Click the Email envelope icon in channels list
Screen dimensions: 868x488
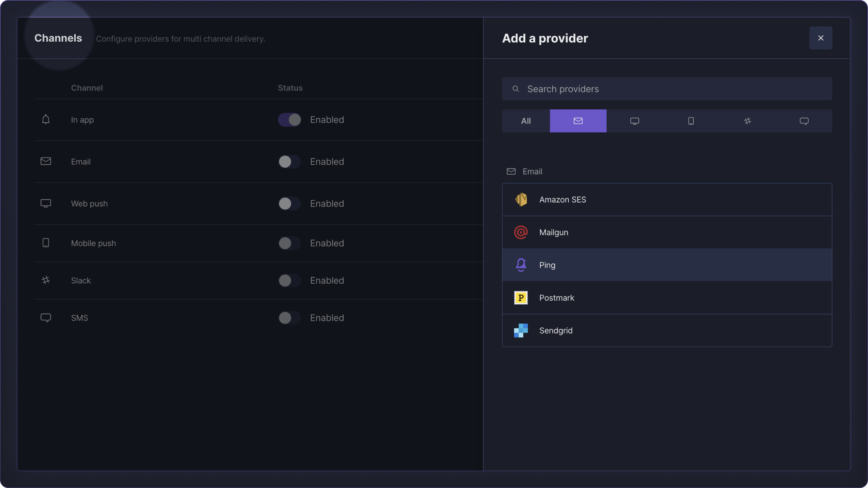click(x=46, y=161)
